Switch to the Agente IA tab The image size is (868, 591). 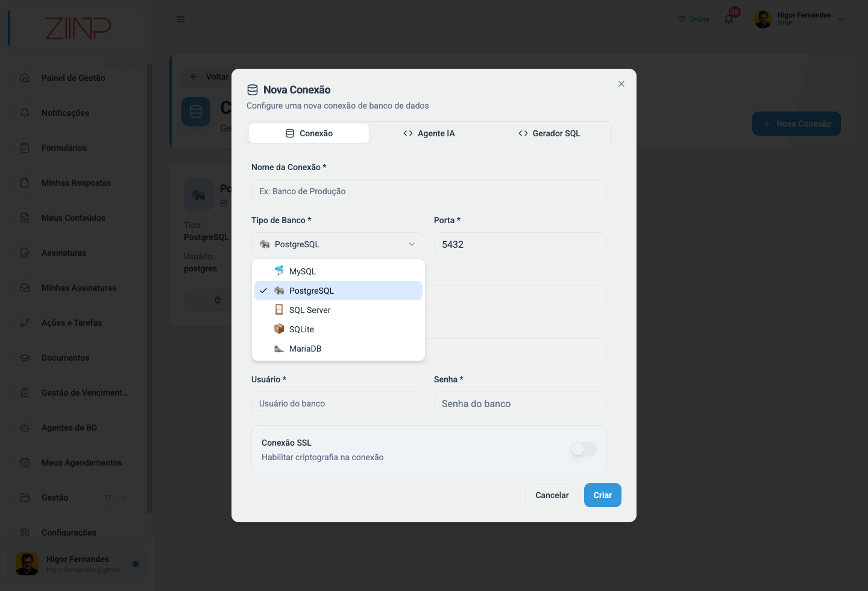(x=429, y=133)
